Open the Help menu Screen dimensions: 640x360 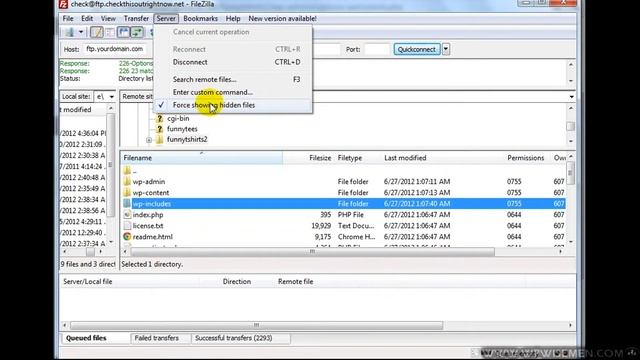(x=233, y=18)
